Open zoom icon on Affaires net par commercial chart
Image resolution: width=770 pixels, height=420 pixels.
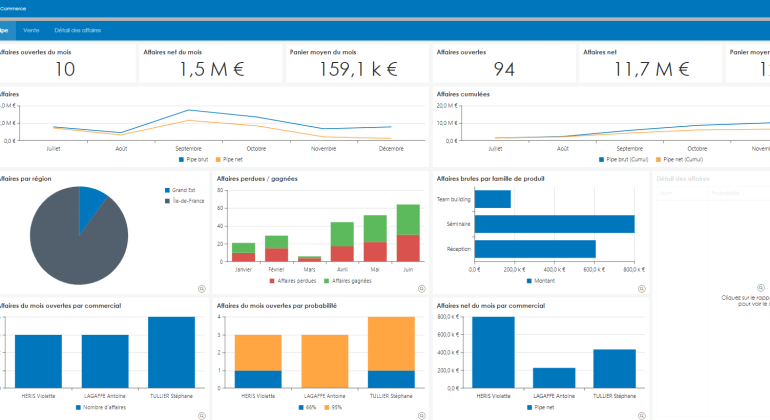click(x=641, y=416)
